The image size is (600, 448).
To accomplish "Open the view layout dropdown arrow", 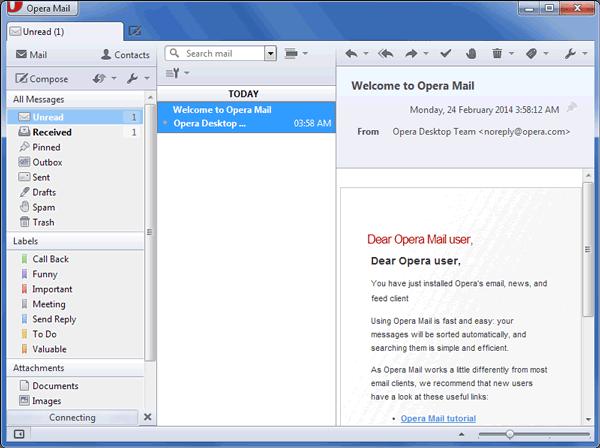I will coord(305,53).
